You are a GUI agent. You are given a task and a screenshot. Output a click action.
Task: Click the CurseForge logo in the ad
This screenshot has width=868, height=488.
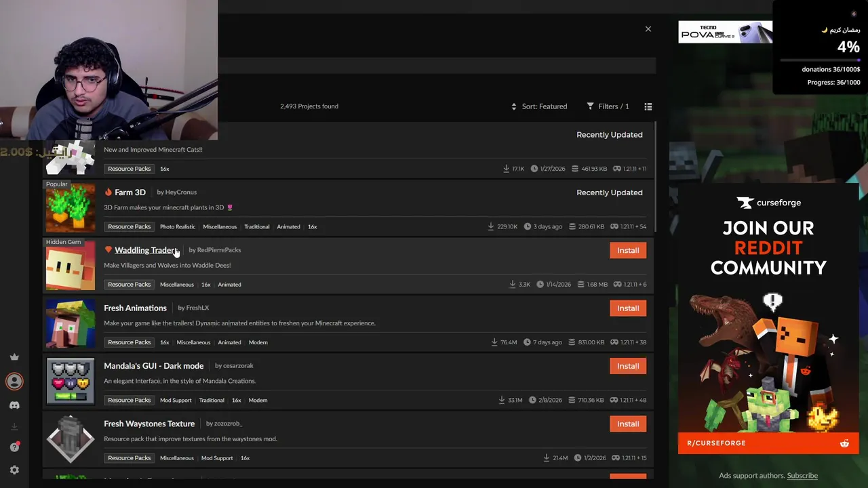tap(768, 203)
